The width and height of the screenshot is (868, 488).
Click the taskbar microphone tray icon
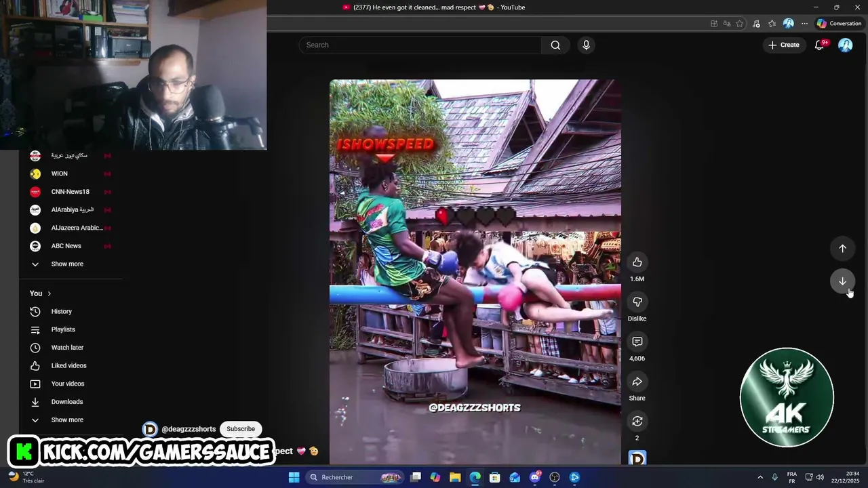[x=774, y=477]
